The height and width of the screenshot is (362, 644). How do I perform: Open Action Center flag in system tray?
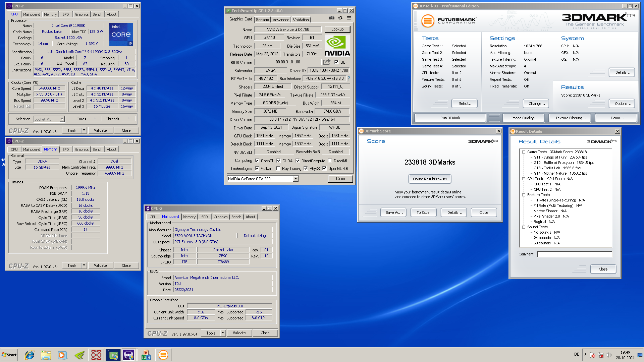pos(593,355)
